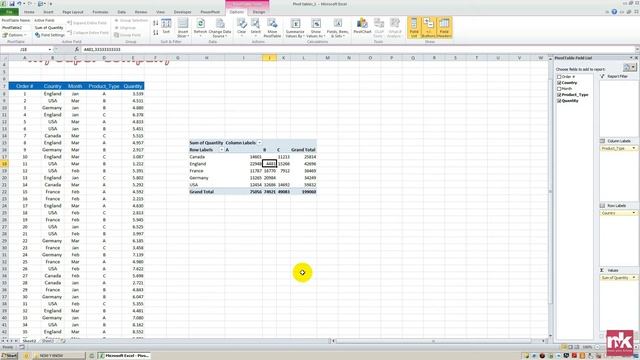The width and height of the screenshot is (640, 360).
Task: Click the Group Field ribbon button
Action: click(127, 35)
